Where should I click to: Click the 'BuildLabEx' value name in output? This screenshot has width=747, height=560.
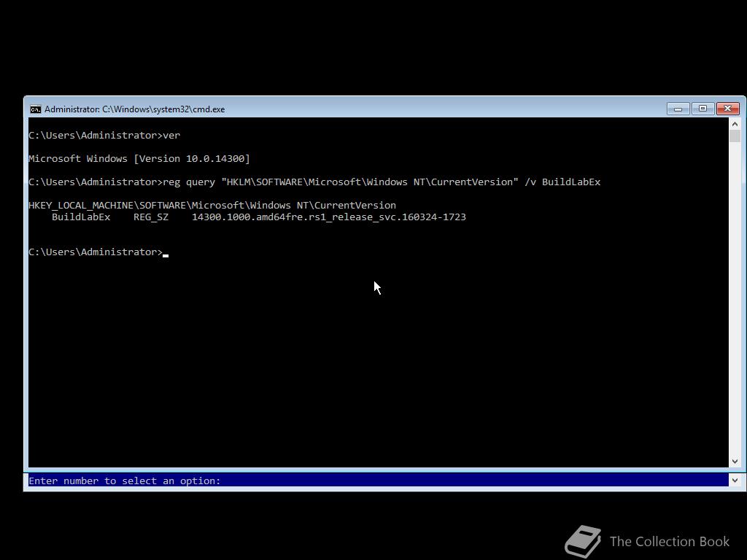point(81,217)
